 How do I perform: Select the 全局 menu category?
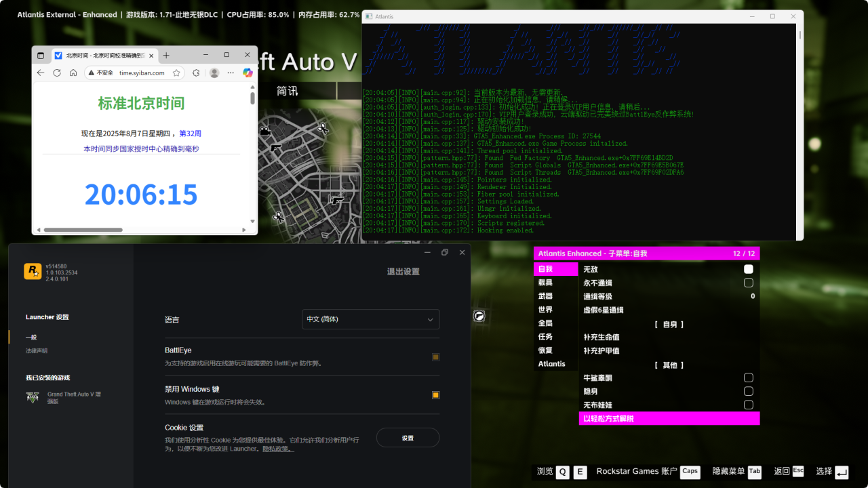556,323
